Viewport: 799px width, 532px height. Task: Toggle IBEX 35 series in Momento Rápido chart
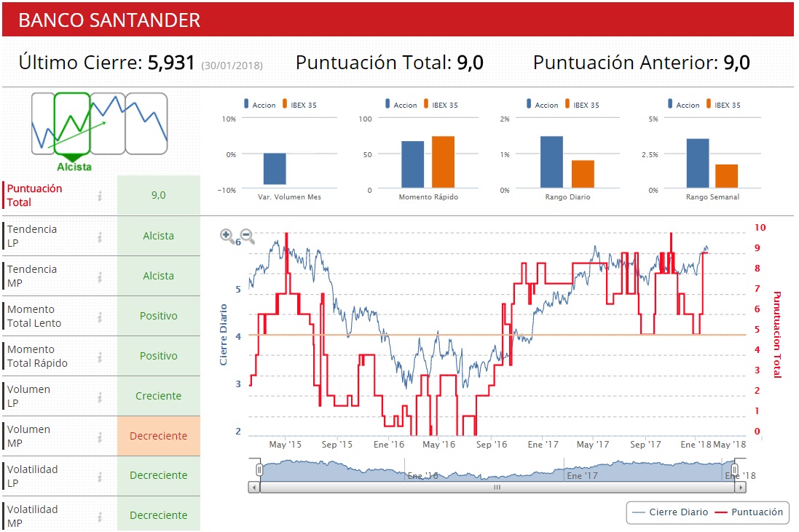(441, 104)
